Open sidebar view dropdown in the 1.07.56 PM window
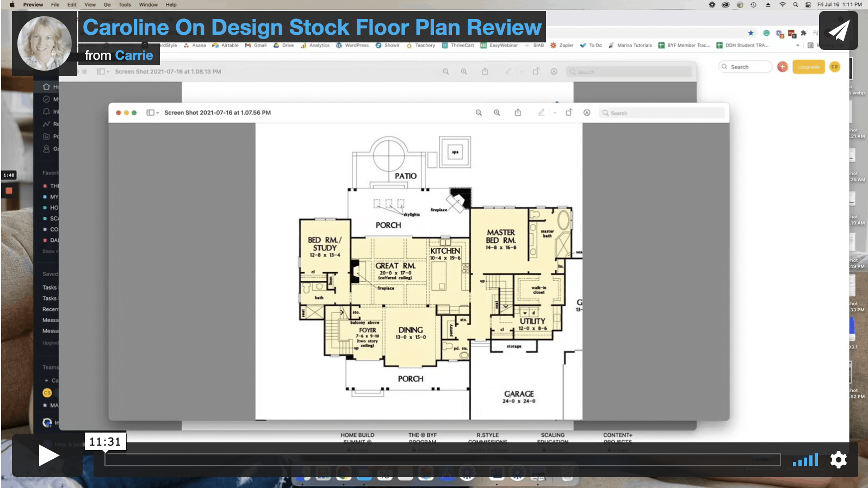868x488 pixels. [153, 113]
